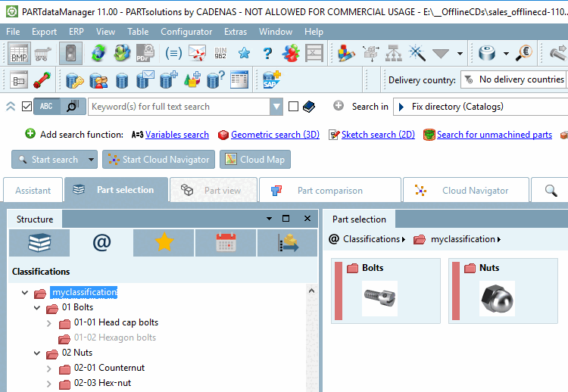Open the Variables search link
568x392 pixels.
point(177,135)
